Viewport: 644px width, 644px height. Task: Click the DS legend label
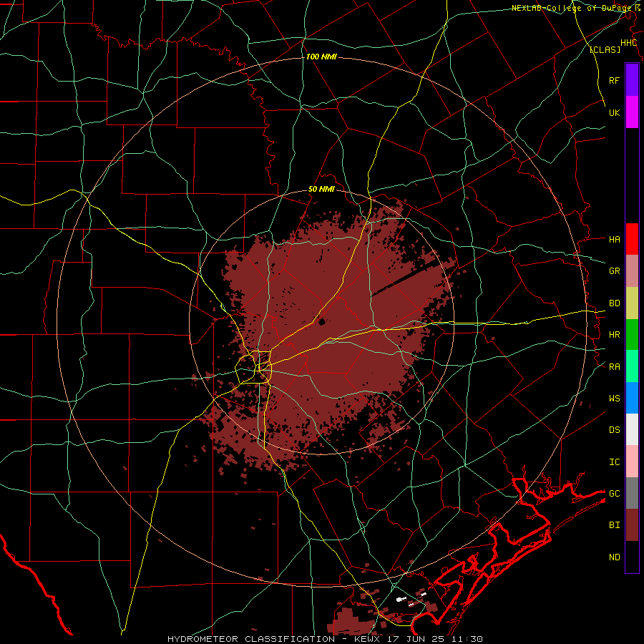615,430
